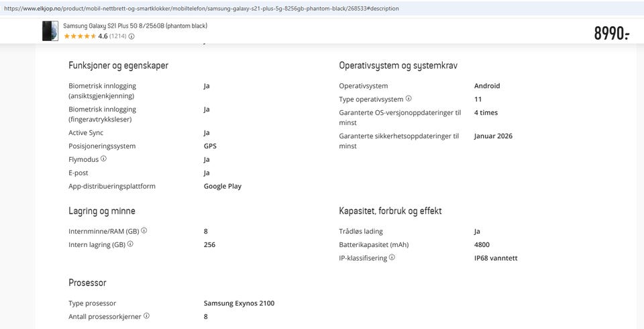This screenshot has width=644, height=329.
Task: Click the Type prosessor label
Action: pos(93,303)
